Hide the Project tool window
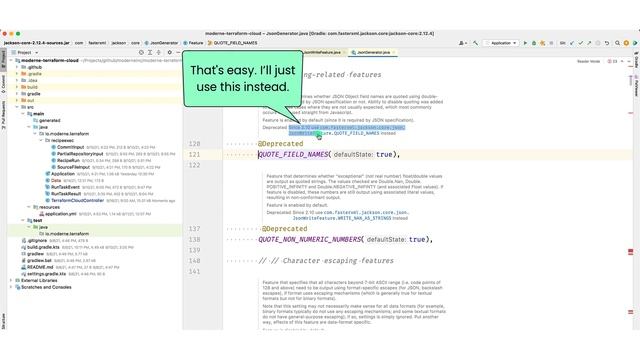The image size is (640, 360). (178, 52)
